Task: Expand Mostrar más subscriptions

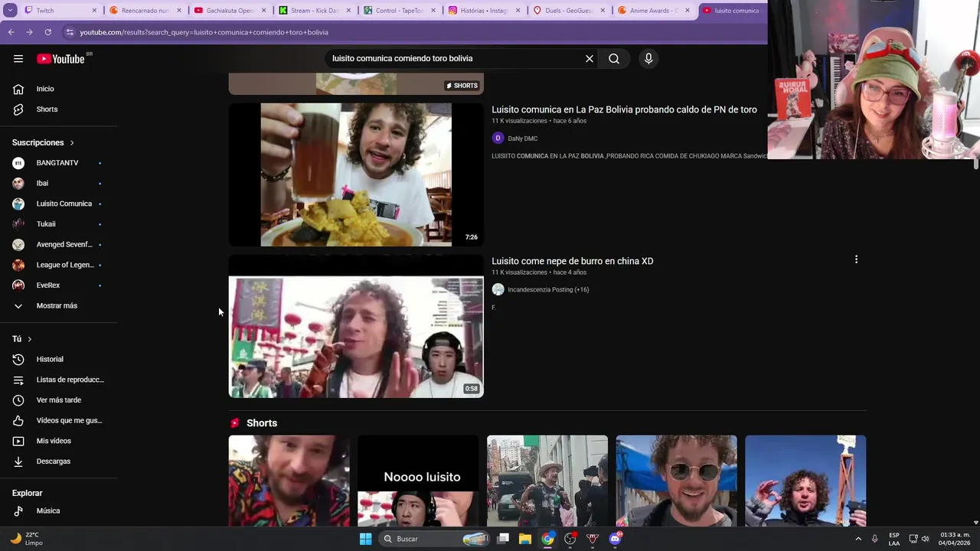Action: tap(58, 306)
